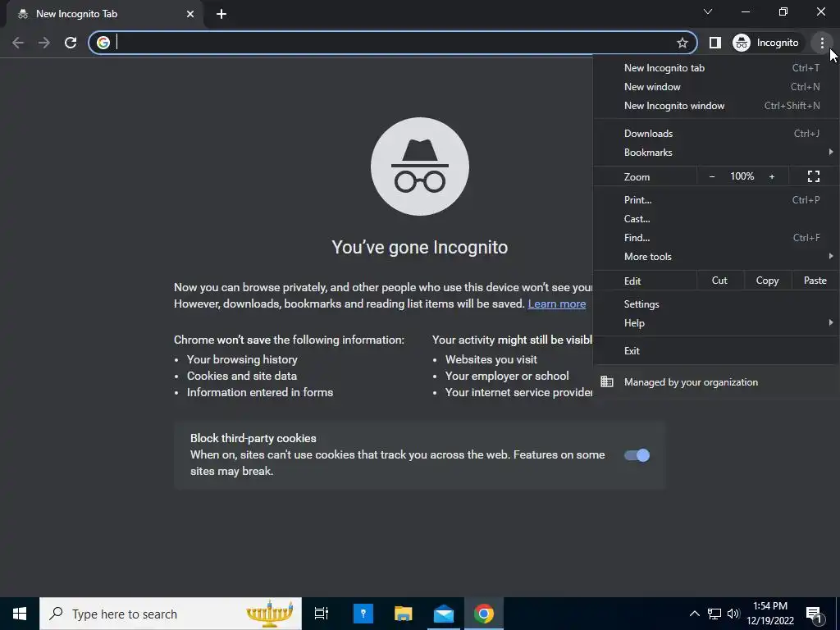Click the You've gone Incognito heading

pyautogui.click(x=419, y=248)
